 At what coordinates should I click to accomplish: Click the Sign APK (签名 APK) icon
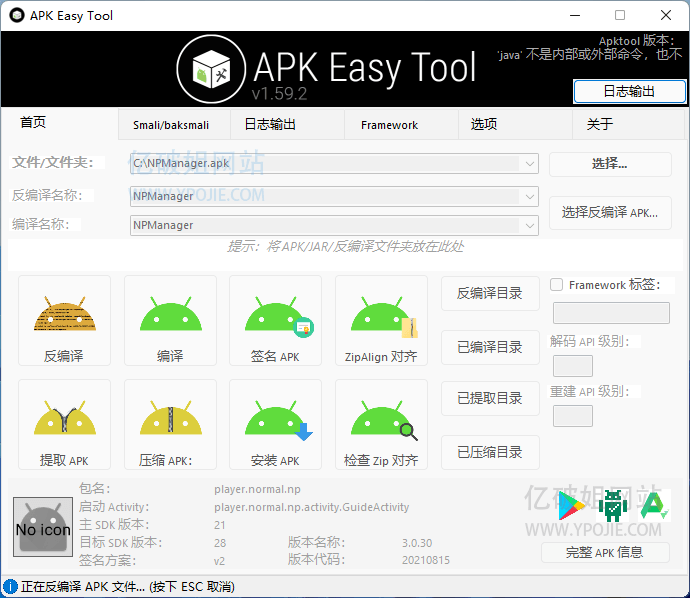tap(275, 320)
